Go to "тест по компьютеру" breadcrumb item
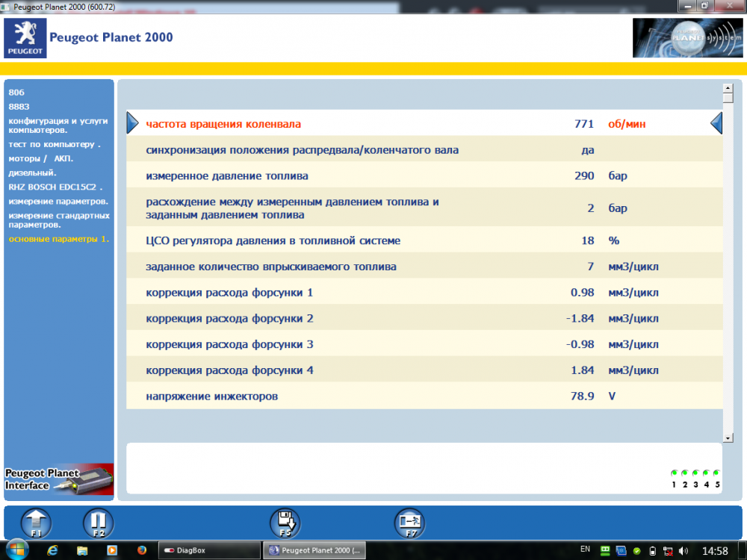Image resolution: width=747 pixels, height=560 pixels. [x=54, y=144]
